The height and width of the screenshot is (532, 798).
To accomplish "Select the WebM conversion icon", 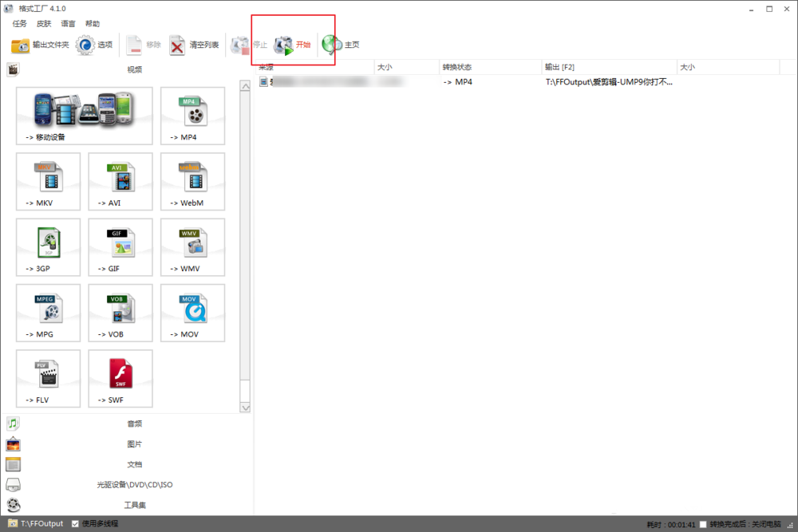I will click(192, 182).
